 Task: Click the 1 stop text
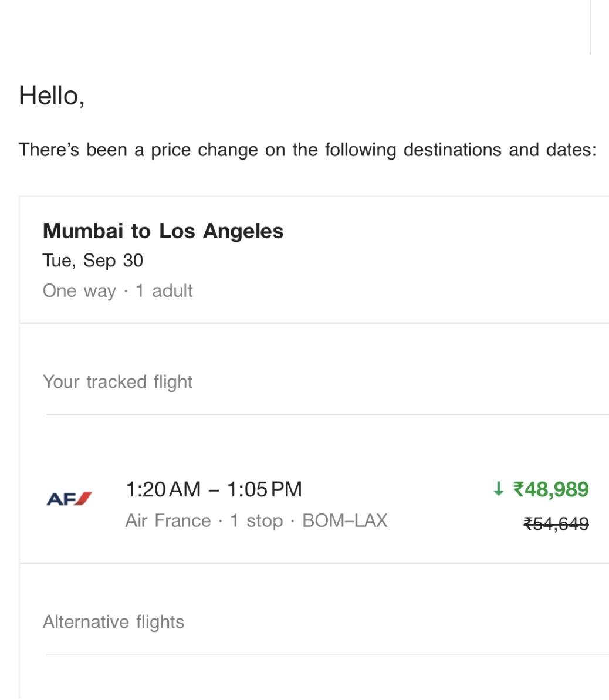256,520
